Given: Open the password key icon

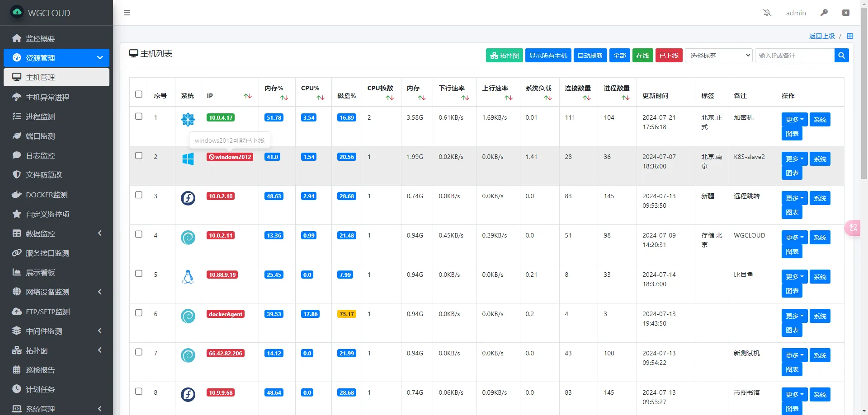Looking at the screenshot, I should click(x=824, y=13).
